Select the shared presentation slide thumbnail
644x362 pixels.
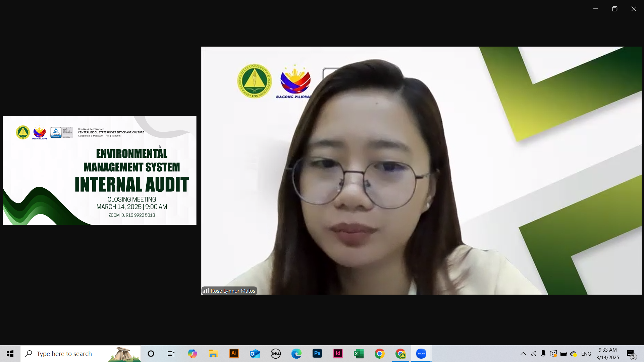pos(99,170)
